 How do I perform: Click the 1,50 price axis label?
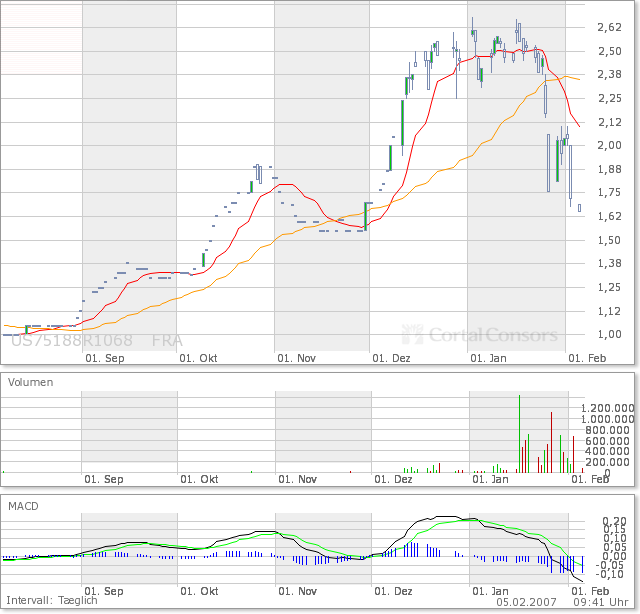point(609,240)
